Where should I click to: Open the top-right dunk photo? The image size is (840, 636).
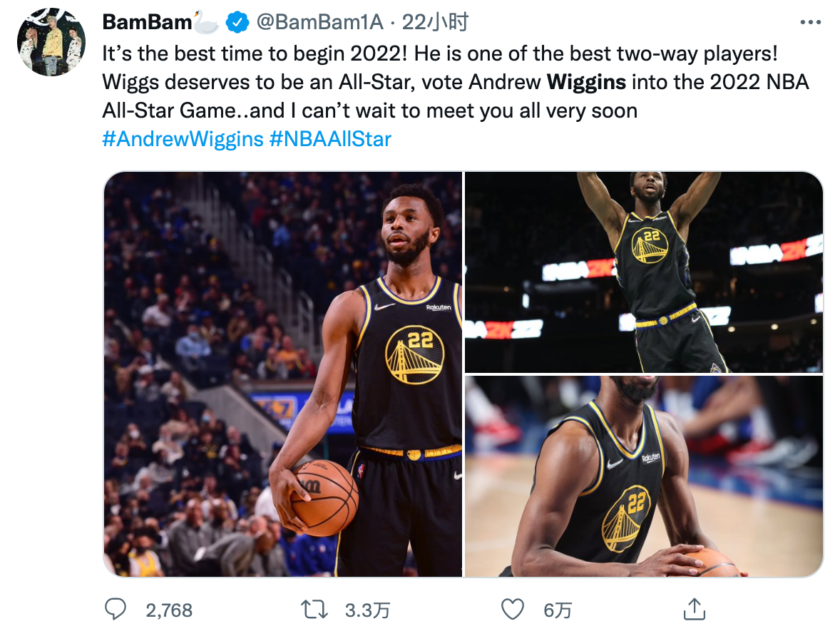[x=643, y=272]
